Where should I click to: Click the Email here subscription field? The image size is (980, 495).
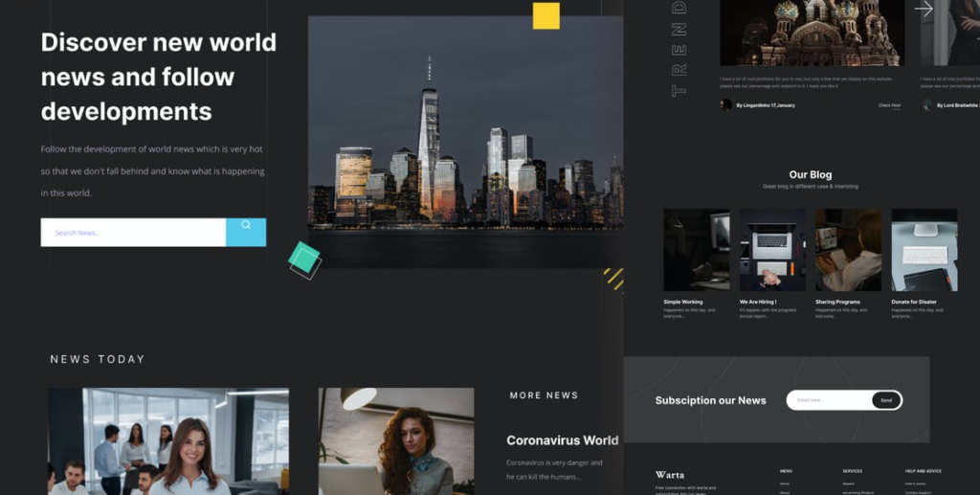click(x=829, y=400)
